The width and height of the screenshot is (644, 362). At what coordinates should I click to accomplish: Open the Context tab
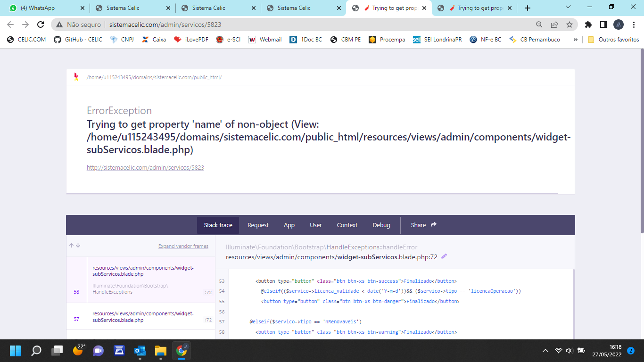pyautogui.click(x=347, y=225)
